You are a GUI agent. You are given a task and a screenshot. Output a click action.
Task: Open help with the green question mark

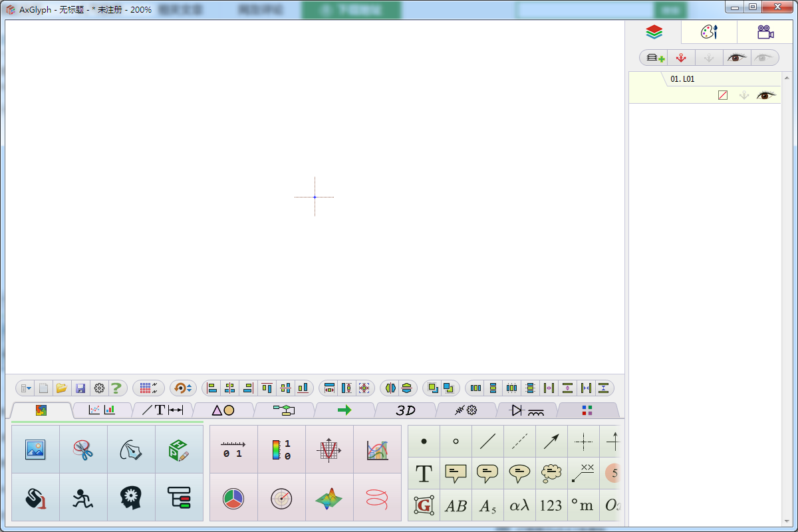point(116,388)
